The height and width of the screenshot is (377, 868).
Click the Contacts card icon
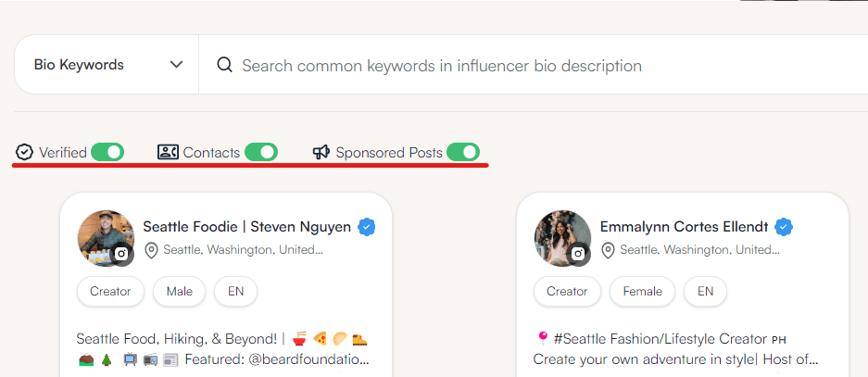click(x=168, y=152)
